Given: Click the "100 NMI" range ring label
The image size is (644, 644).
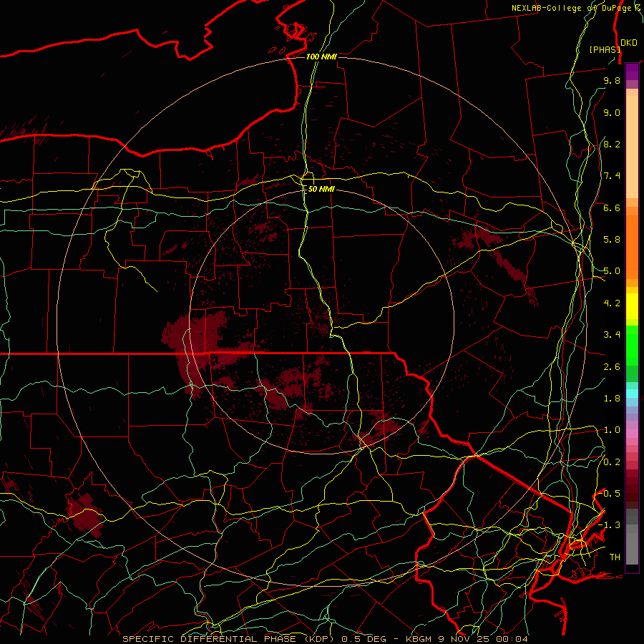Looking at the screenshot, I should [321, 57].
